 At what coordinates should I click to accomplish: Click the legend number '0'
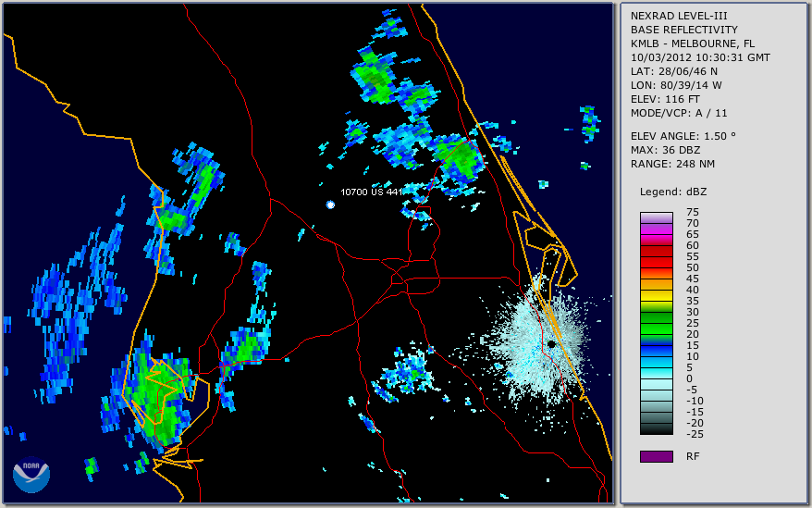coord(689,379)
